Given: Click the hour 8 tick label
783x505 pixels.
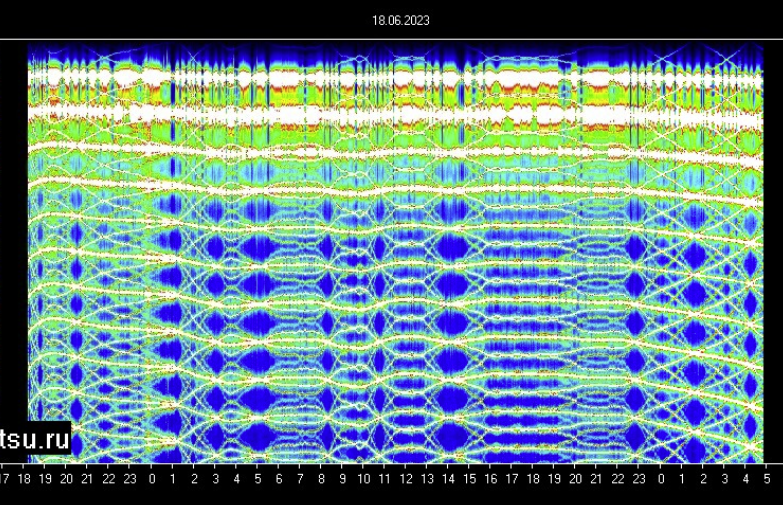Looking at the screenshot, I should point(321,479).
